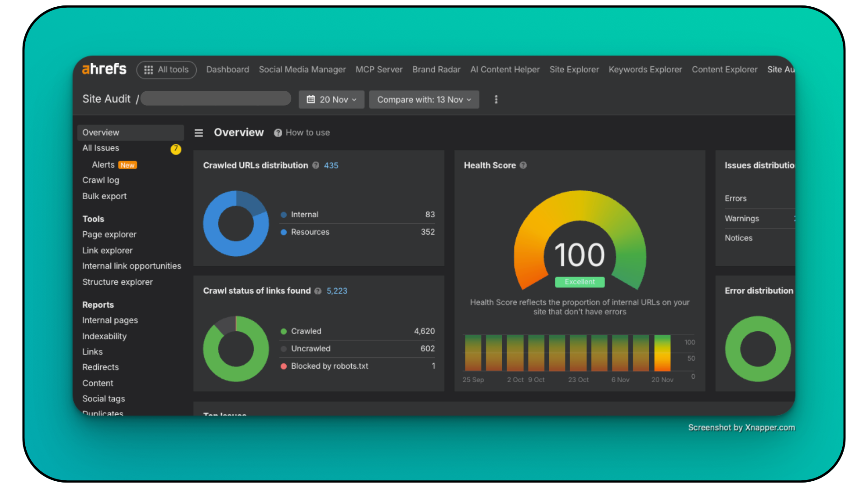
Task: Go to Keywords Explorer tab
Action: click(645, 70)
